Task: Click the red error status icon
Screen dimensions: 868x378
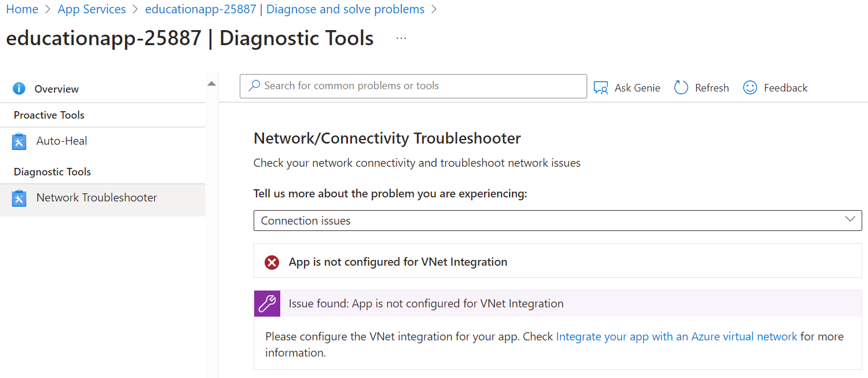Action: click(272, 262)
